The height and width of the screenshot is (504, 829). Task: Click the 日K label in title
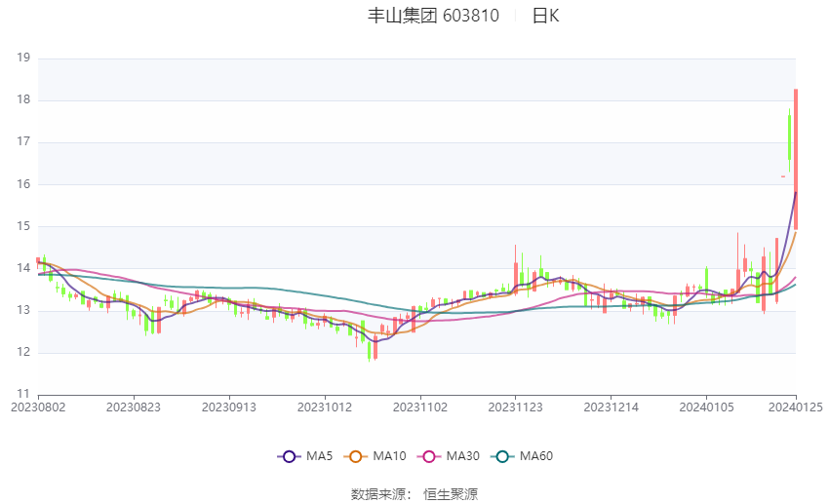(545, 16)
